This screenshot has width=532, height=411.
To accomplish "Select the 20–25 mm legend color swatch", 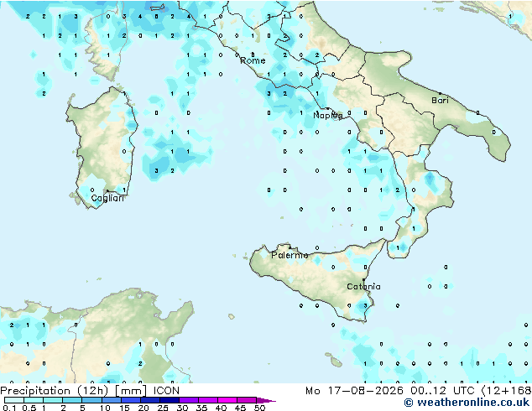I will pyautogui.click(x=149, y=400).
